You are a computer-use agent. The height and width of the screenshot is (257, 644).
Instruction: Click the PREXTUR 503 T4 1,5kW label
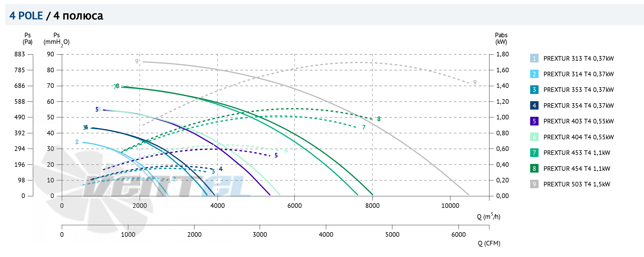(x=577, y=184)
